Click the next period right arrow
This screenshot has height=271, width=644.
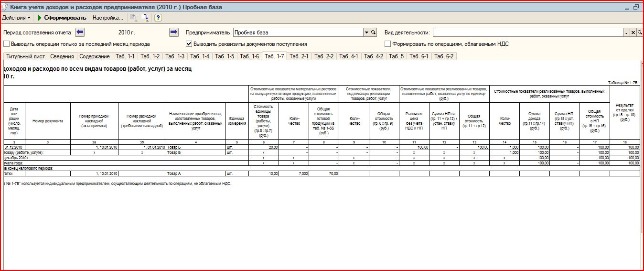174,33
